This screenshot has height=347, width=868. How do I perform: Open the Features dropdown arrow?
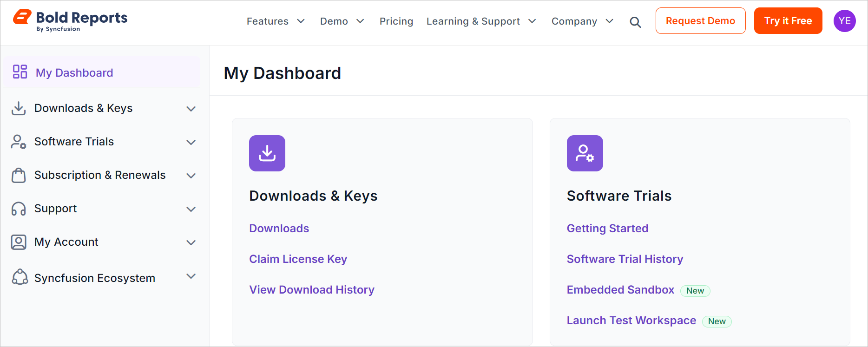(x=301, y=21)
